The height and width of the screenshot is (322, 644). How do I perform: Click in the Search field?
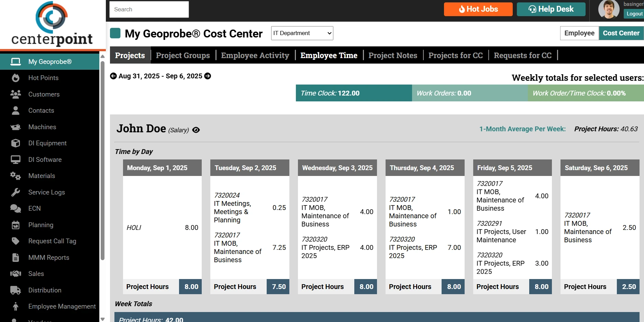(x=149, y=9)
